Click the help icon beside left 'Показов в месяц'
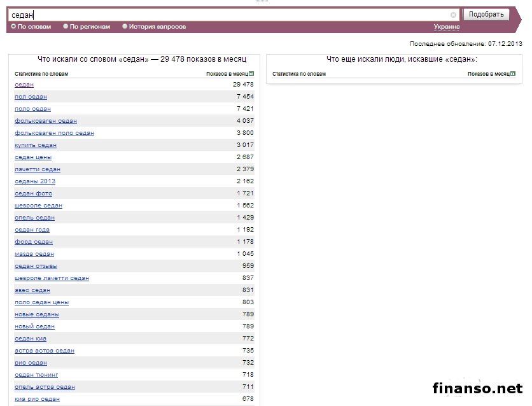The height and width of the screenshot is (406, 532). tap(251, 74)
